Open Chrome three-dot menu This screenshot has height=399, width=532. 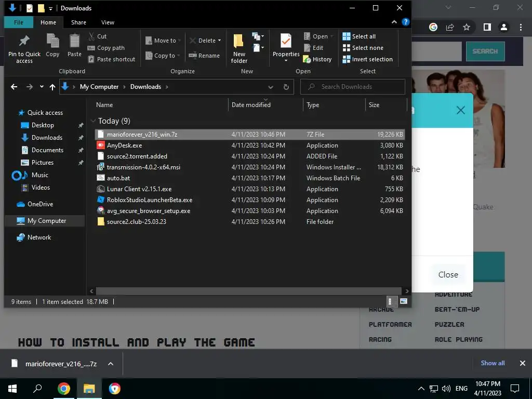[x=521, y=27]
